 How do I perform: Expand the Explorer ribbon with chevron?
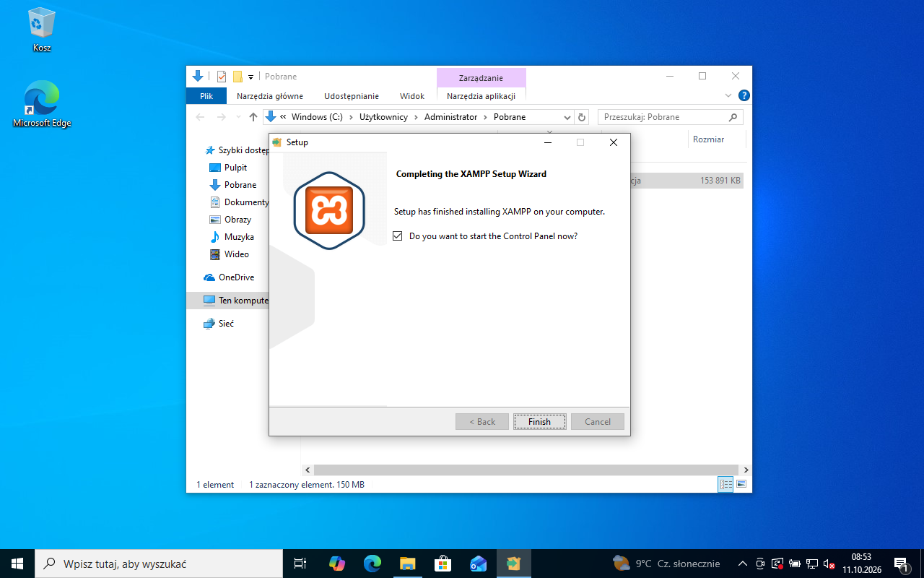(x=728, y=95)
